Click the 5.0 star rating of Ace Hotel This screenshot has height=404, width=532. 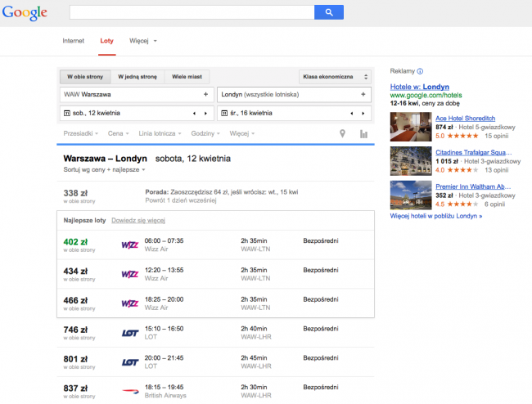(457, 136)
